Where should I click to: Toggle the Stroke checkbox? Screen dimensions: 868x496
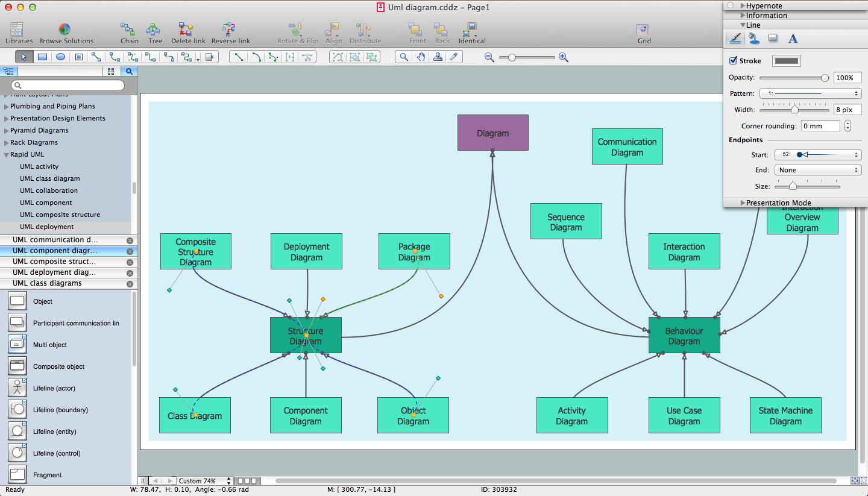tap(733, 61)
